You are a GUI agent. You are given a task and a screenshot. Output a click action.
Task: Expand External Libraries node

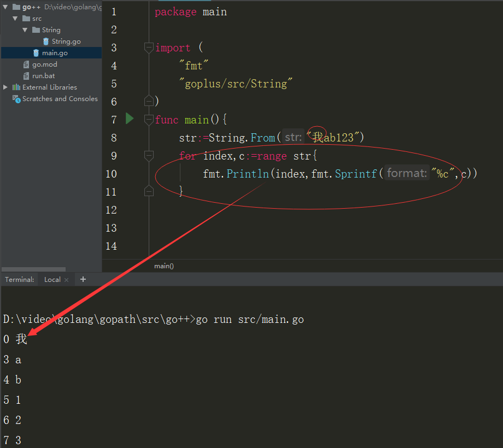pos(5,87)
